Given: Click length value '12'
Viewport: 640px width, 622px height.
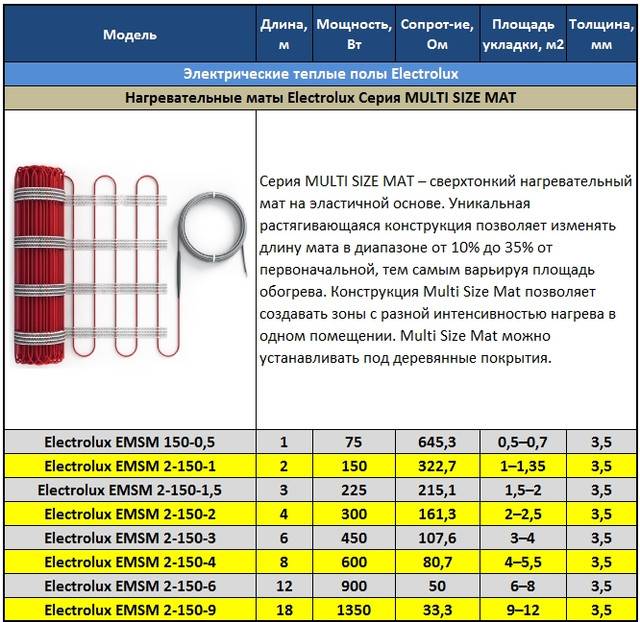Looking at the screenshot, I should coord(284,586).
